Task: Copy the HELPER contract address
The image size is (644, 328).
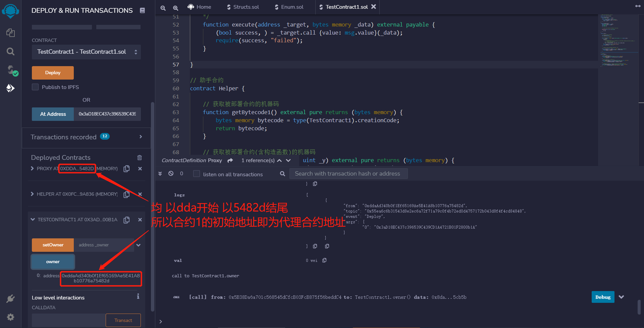Action: [x=126, y=194]
